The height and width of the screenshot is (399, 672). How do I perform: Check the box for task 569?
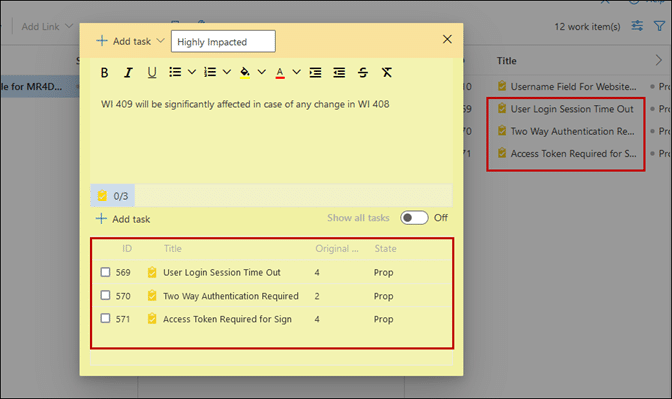[x=105, y=272]
